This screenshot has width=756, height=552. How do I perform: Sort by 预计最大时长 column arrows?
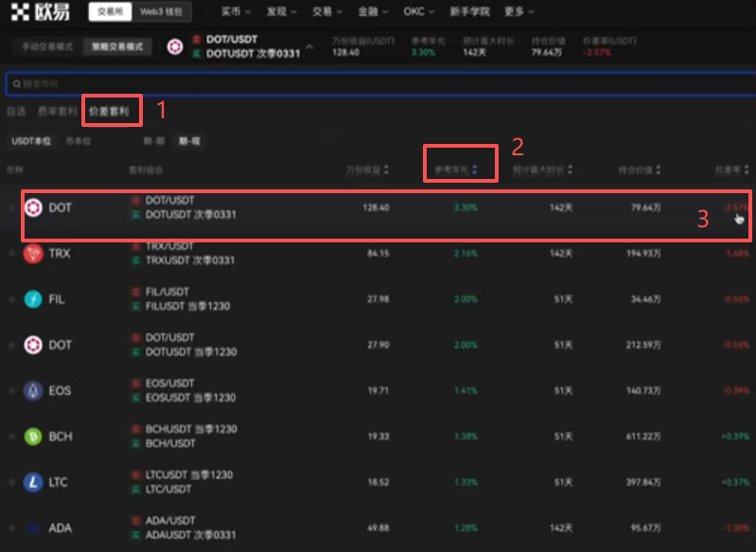(x=570, y=169)
